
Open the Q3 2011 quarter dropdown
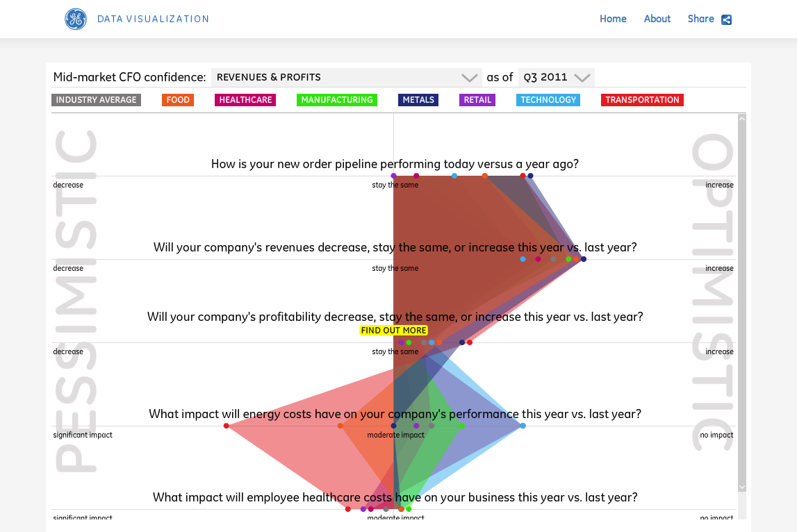582,77
